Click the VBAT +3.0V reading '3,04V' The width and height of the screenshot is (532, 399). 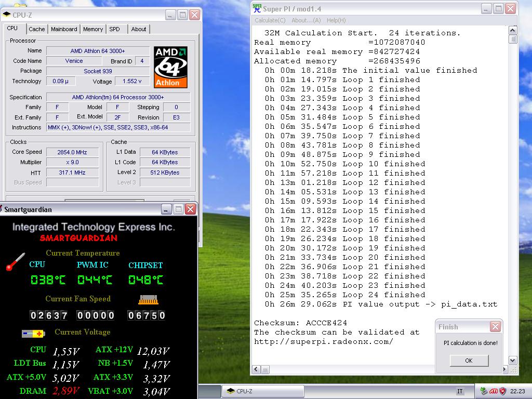coord(156,392)
